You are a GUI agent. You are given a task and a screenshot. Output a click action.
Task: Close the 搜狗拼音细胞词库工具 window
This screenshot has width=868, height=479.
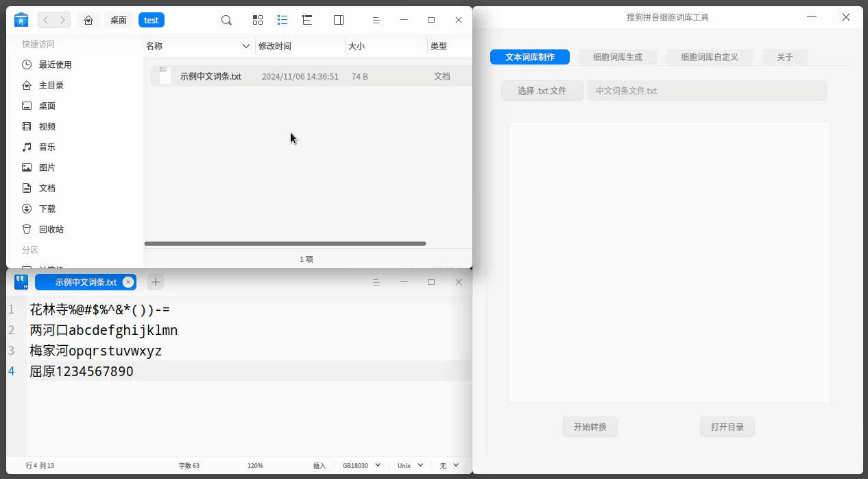(846, 17)
